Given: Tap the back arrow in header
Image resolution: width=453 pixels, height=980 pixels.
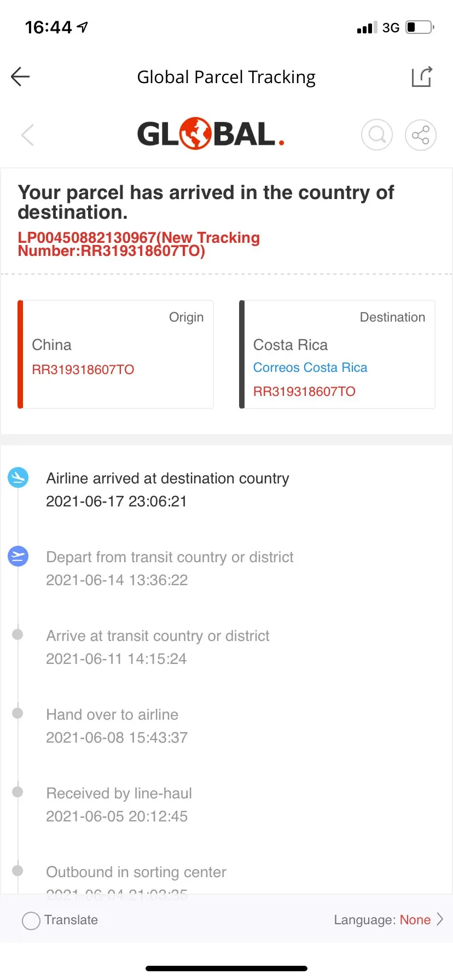Looking at the screenshot, I should pos(20,77).
